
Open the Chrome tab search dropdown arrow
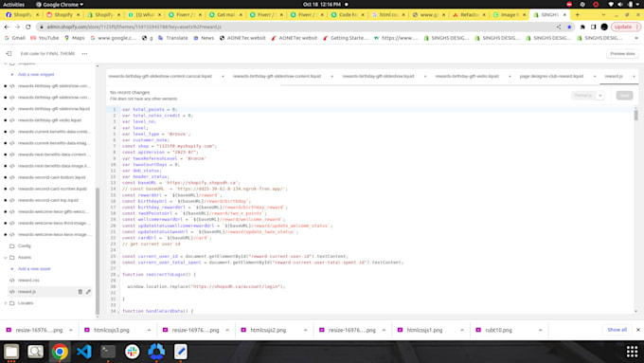tap(603, 15)
